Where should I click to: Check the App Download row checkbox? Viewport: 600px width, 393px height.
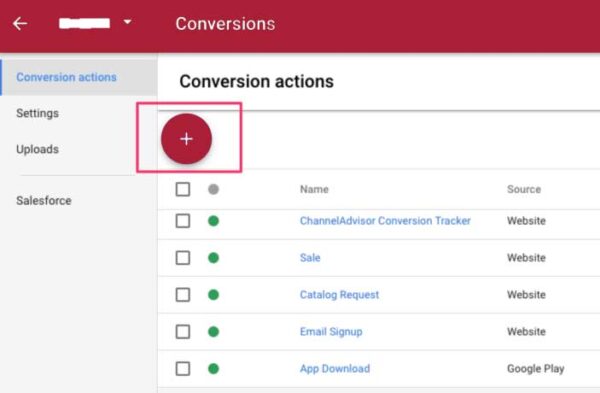[183, 369]
